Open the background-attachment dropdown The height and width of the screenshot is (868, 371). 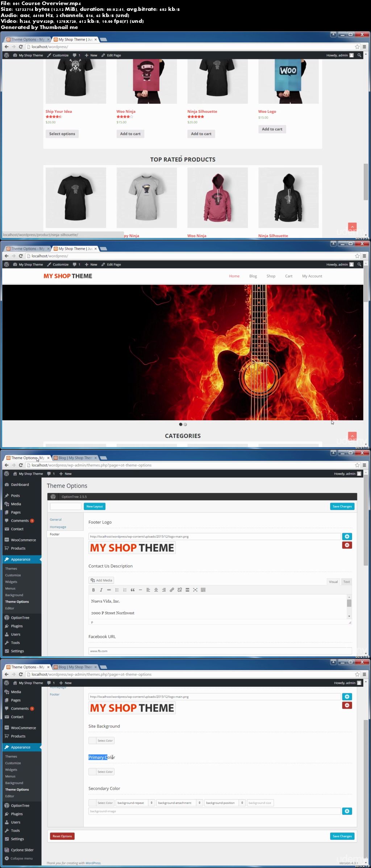click(180, 803)
